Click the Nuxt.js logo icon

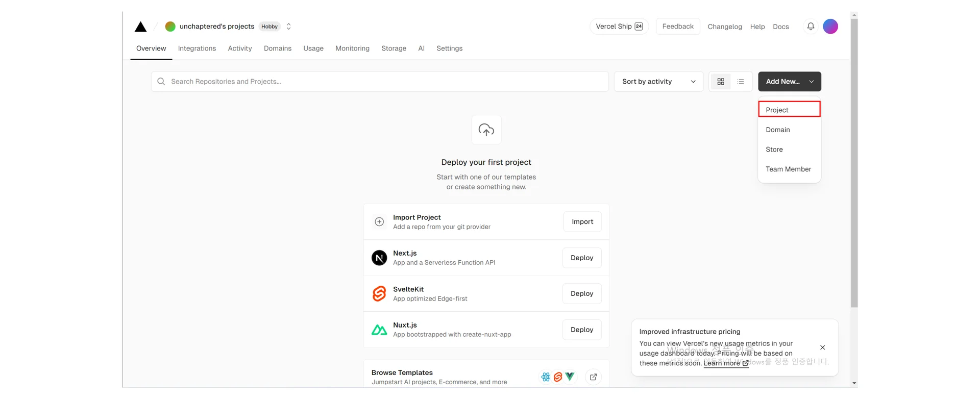click(379, 330)
